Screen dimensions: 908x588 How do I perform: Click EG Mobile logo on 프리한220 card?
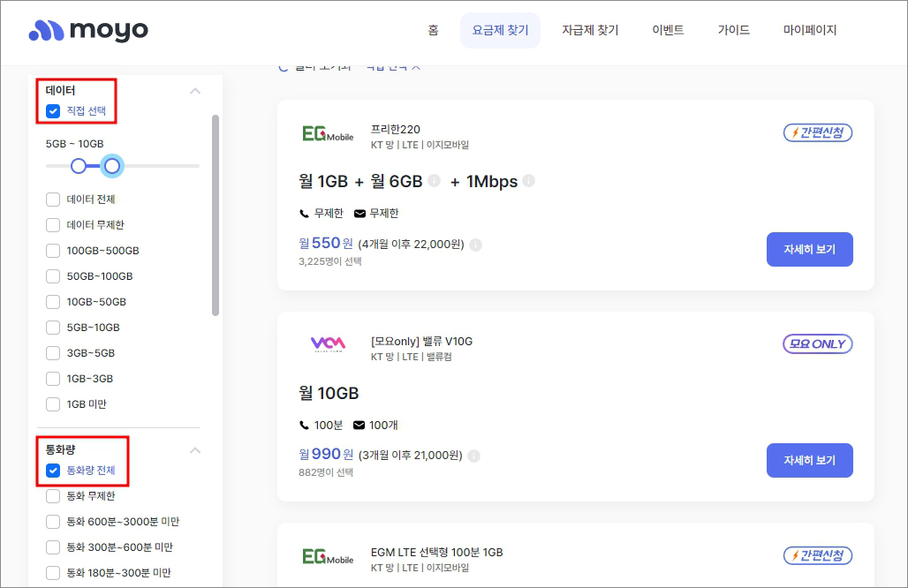[328, 134]
